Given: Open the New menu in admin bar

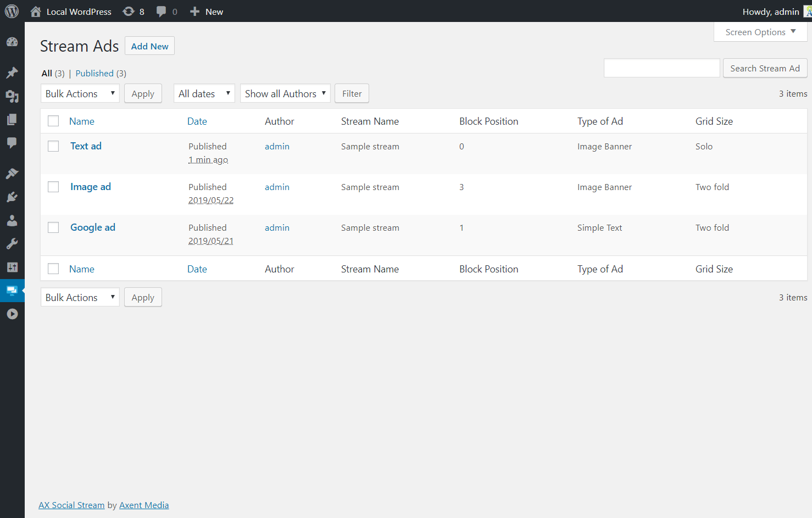Looking at the screenshot, I should point(207,12).
